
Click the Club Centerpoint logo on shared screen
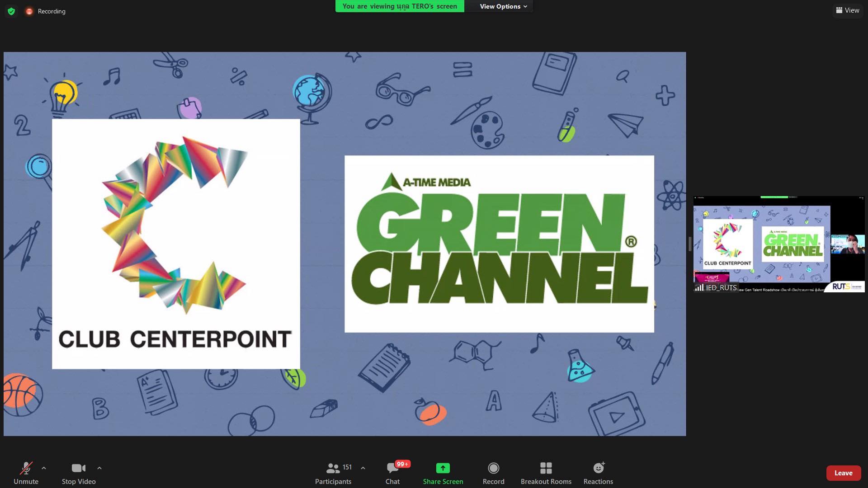pos(176,244)
